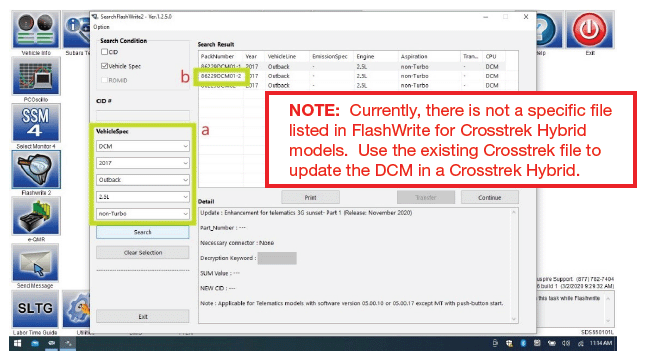Click the CPU column header
The image size is (646, 360).
coord(494,56)
